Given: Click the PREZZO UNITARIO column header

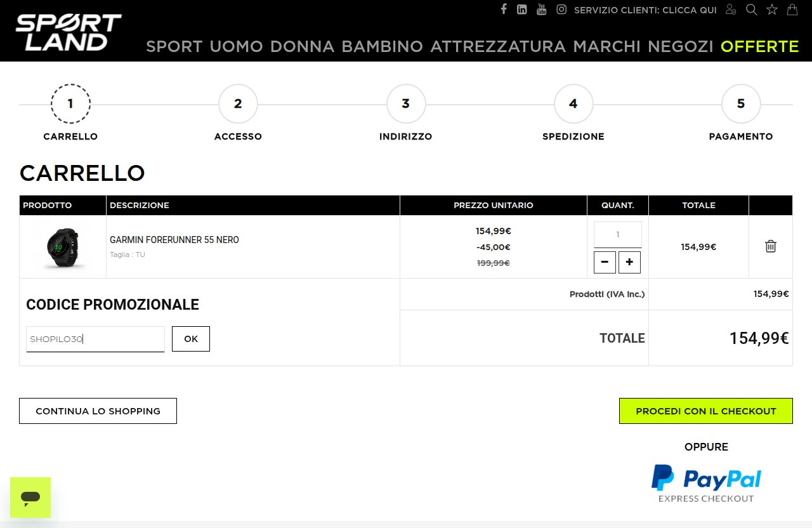Looking at the screenshot, I should (494, 205).
